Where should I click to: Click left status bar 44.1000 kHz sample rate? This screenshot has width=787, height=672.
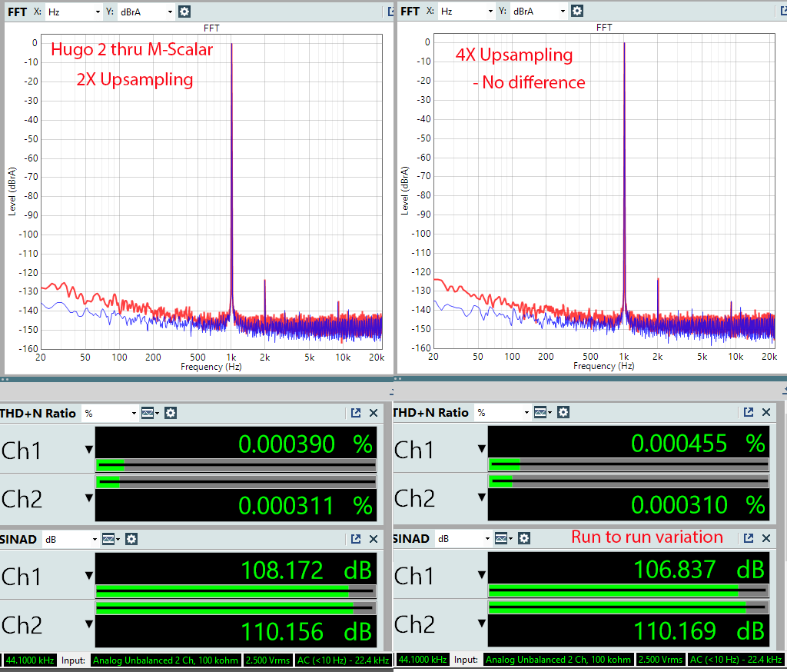click(30, 660)
